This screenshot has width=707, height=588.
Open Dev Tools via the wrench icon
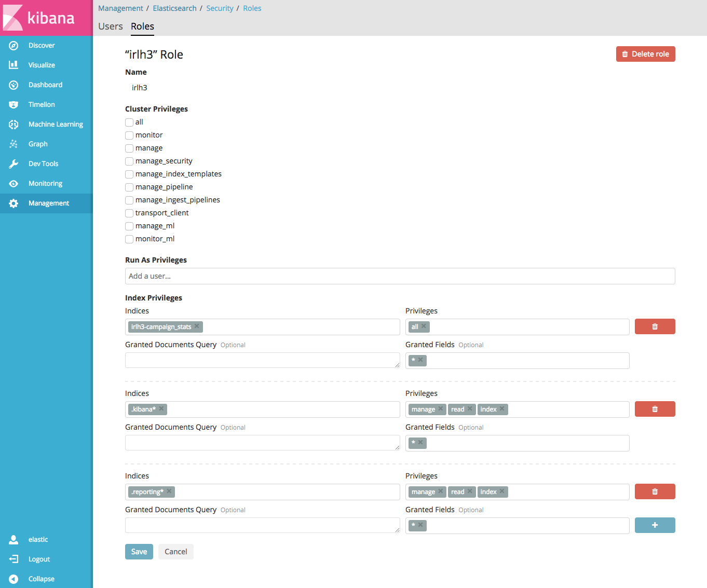[x=13, y=164]
